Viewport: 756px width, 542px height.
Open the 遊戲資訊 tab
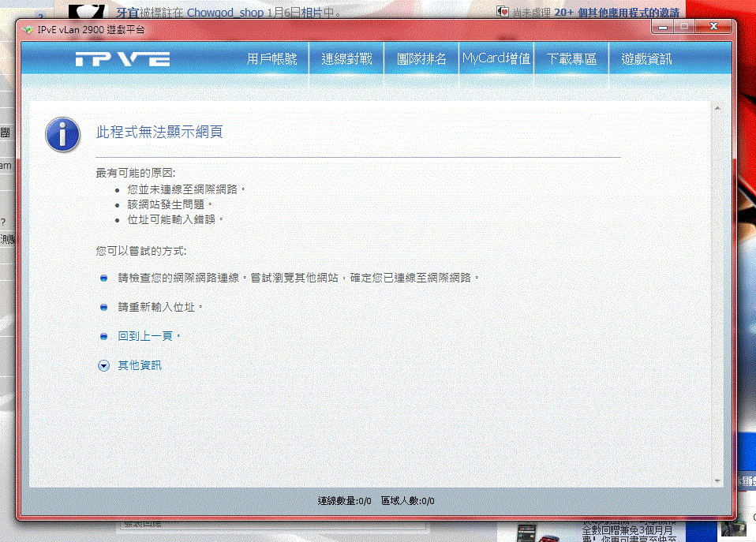646,59
